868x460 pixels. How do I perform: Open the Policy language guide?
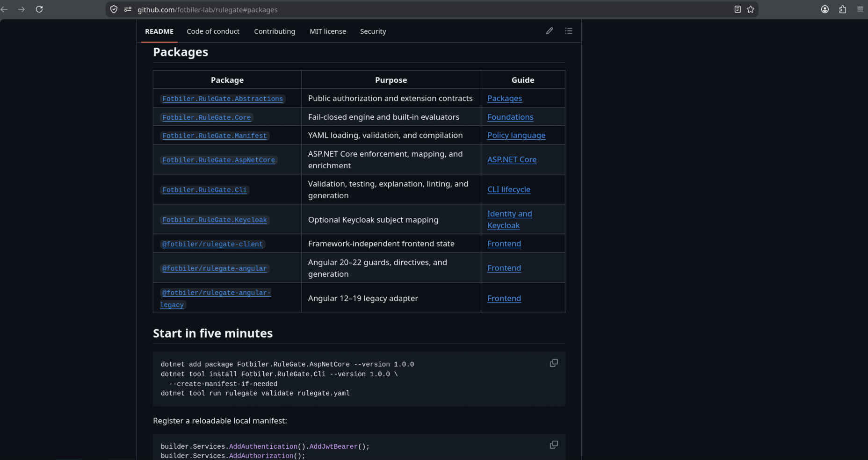tap(516, 135)
